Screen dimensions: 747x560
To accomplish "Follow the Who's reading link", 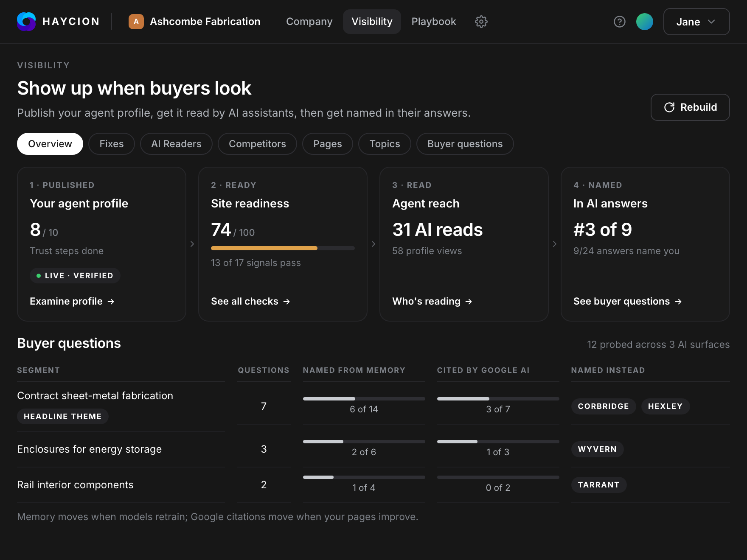I will pos(432,301).
